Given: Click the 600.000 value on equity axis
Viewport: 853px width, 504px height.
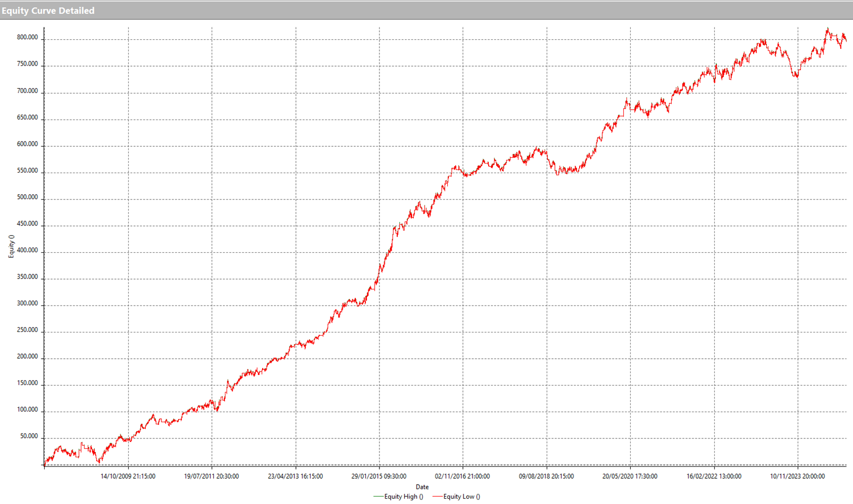Looking at the screenshot, I should [27, 144].
